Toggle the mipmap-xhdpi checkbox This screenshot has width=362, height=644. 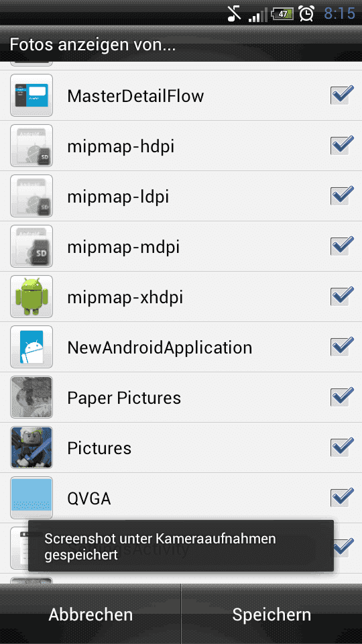pos(342,296)
